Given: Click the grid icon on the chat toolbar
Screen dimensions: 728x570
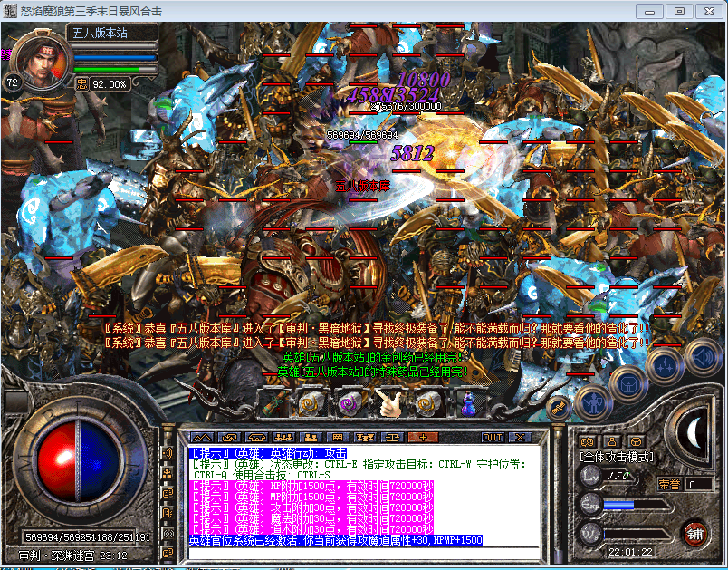Looking at the screenshot, I should tap(338, 437).
